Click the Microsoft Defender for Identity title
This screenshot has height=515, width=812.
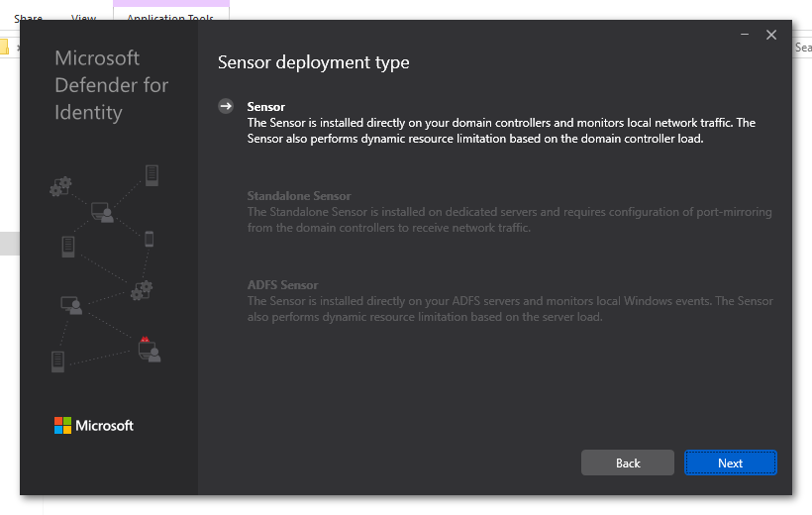pyautogui.click(x=111, y=85)
